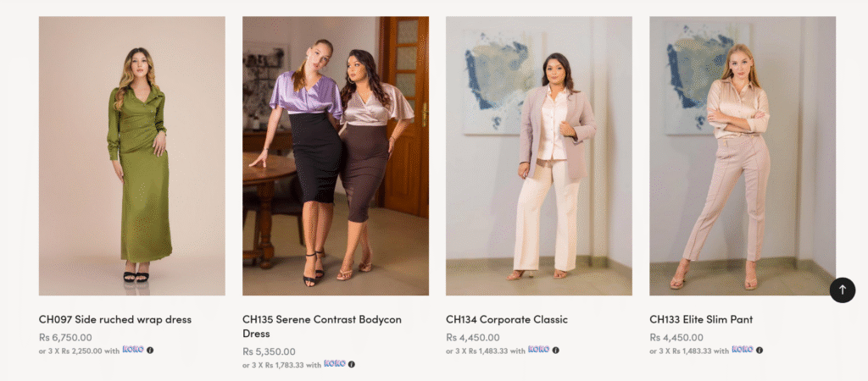Click KOKO logo under CH097 wrap dress
The height and width of the screenshot is (381, 868).
coord(133,350)
